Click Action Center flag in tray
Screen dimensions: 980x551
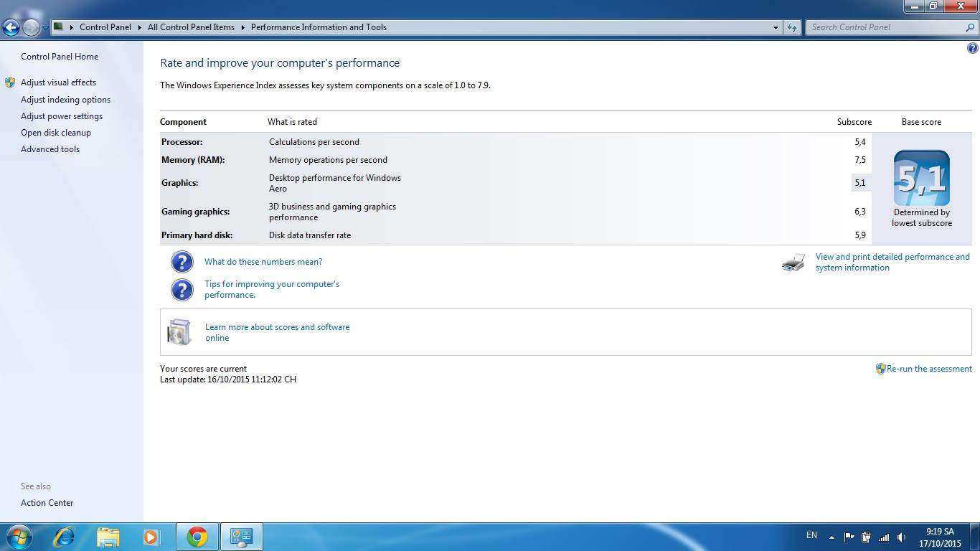[849, 537]
